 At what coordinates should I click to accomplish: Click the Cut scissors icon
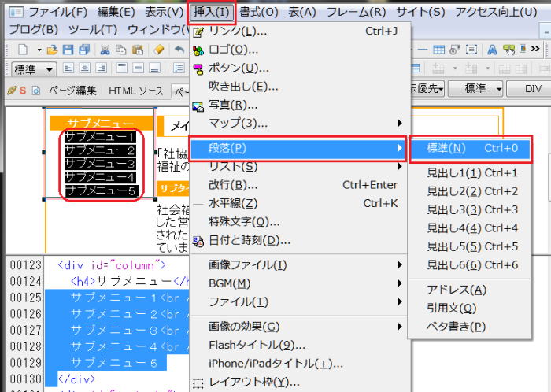(105, 50)
